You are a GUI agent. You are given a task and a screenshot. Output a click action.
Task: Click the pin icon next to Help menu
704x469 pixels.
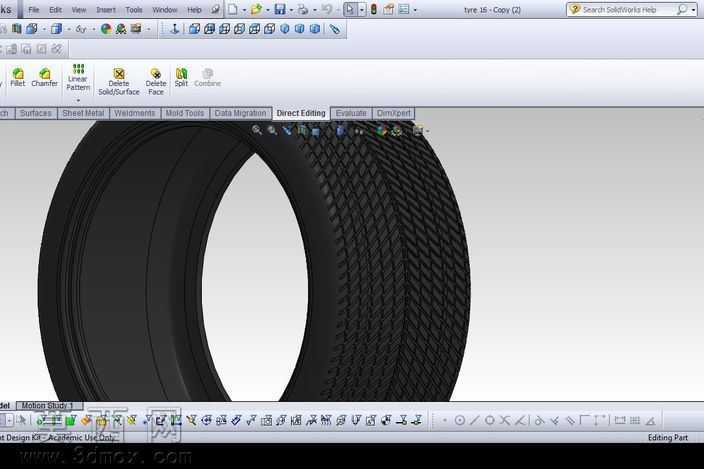click(216, 9)
